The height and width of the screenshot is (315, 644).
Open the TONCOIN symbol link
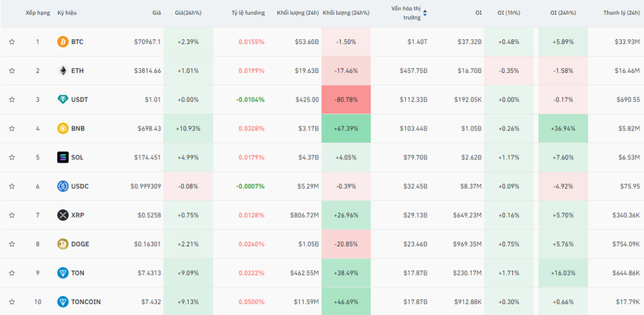point(86,302)
